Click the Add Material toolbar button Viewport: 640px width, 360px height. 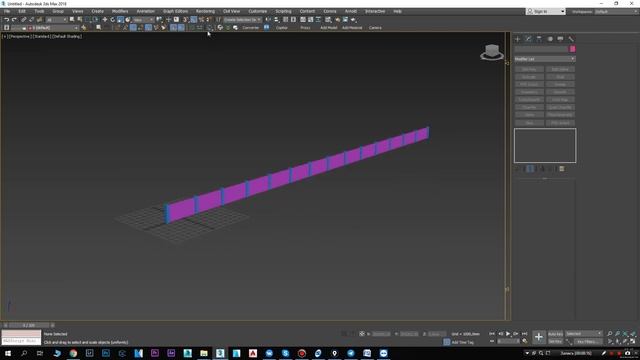352,28
